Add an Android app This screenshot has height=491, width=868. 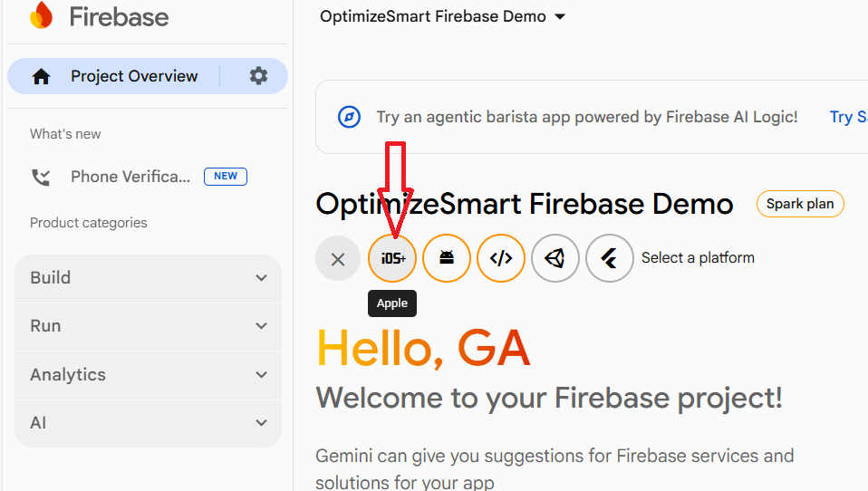447,258
